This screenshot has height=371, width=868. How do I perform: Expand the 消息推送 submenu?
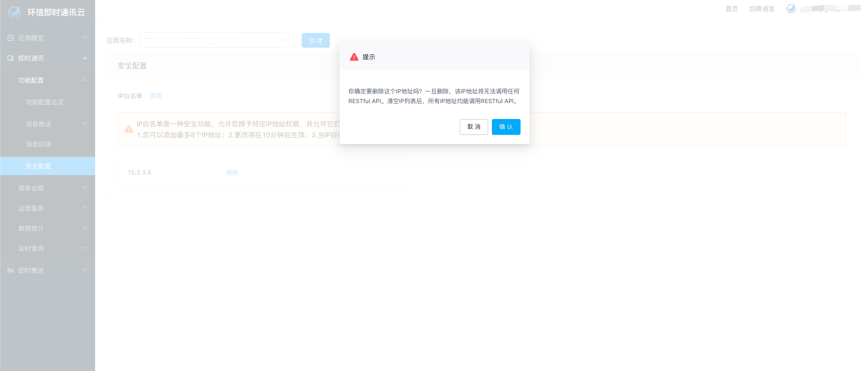click(x=85, y=124)
